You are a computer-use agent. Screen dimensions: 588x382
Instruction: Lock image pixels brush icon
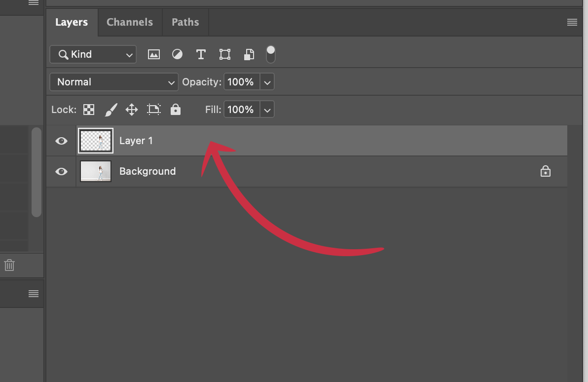[111, 110]
